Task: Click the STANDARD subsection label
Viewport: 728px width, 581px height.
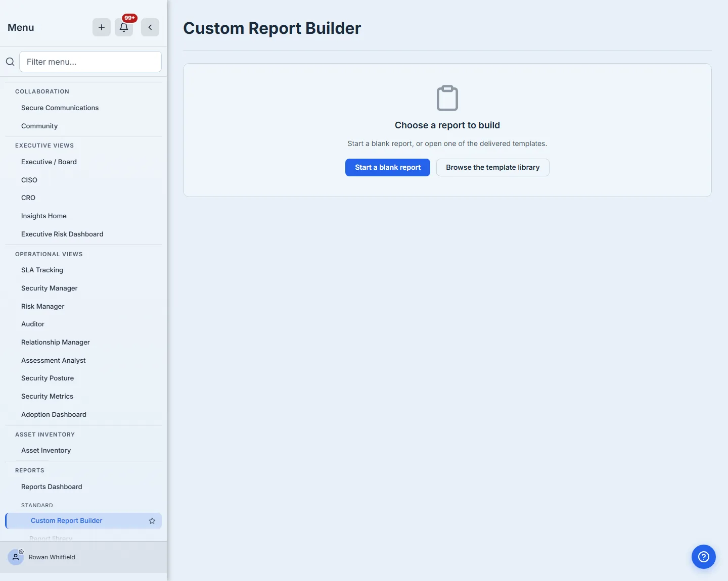Action: click(37, 505)
